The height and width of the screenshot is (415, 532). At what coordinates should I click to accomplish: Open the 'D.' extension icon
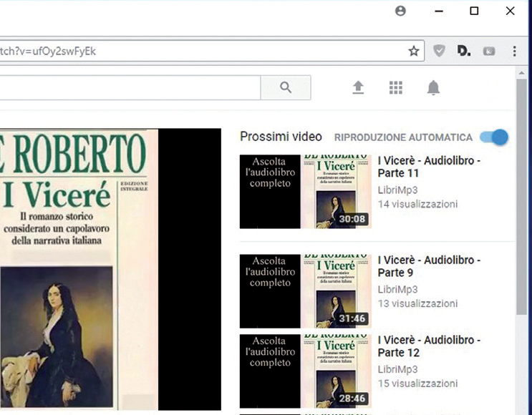pyautogui.click(x=463, y=51)
